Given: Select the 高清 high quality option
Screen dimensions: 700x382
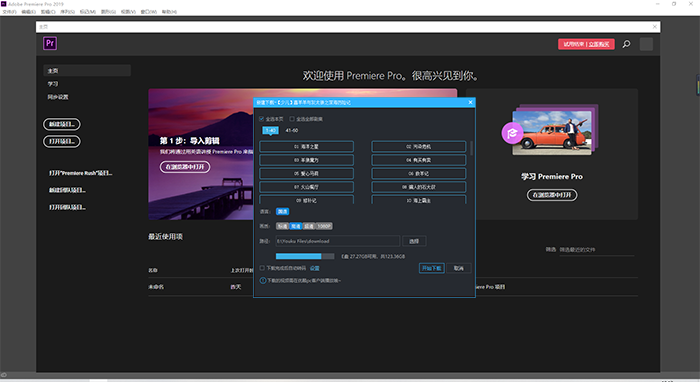Looking at the screenshot, I should point(296,226).
